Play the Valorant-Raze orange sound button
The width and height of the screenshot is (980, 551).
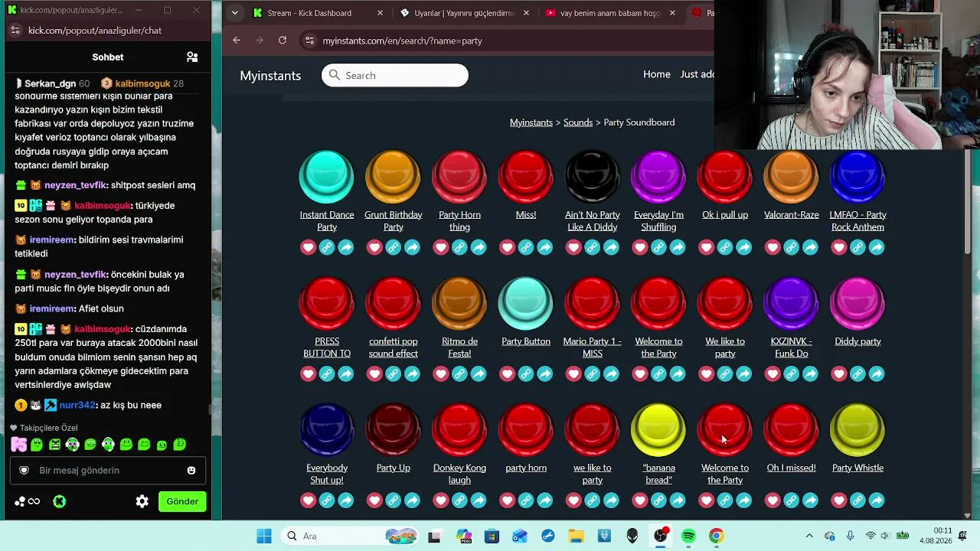pyautogui.click(x=792, y=177)
